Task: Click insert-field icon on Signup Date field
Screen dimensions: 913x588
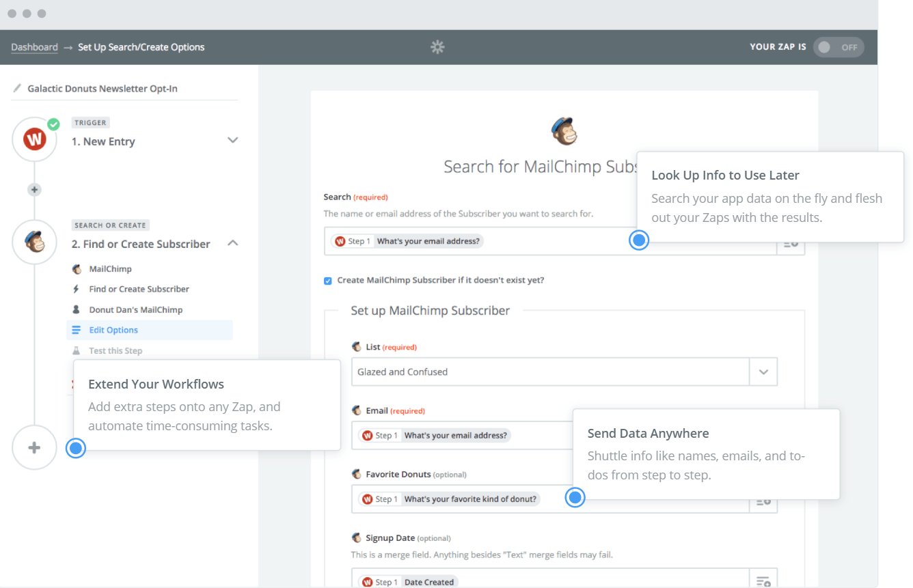Action: click(x=763, y=581)
